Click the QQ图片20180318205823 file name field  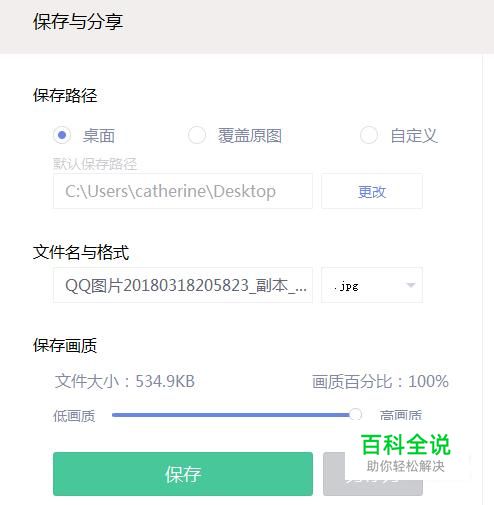(183, 285)
